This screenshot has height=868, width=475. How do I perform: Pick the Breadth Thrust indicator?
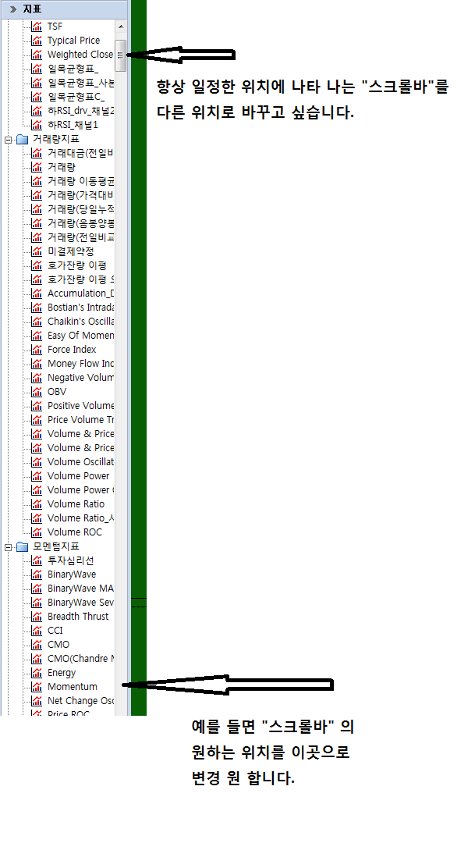[x=78, y=617]
